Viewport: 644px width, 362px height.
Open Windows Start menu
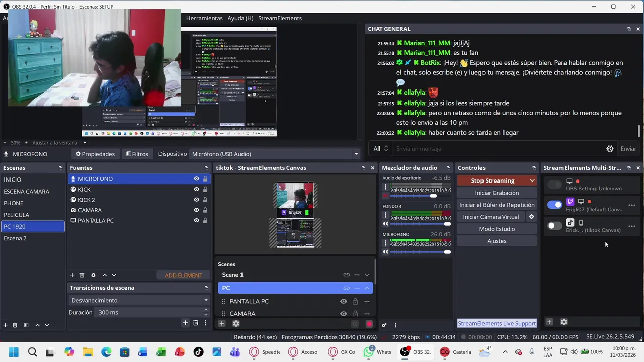click(x=14, y=352)
